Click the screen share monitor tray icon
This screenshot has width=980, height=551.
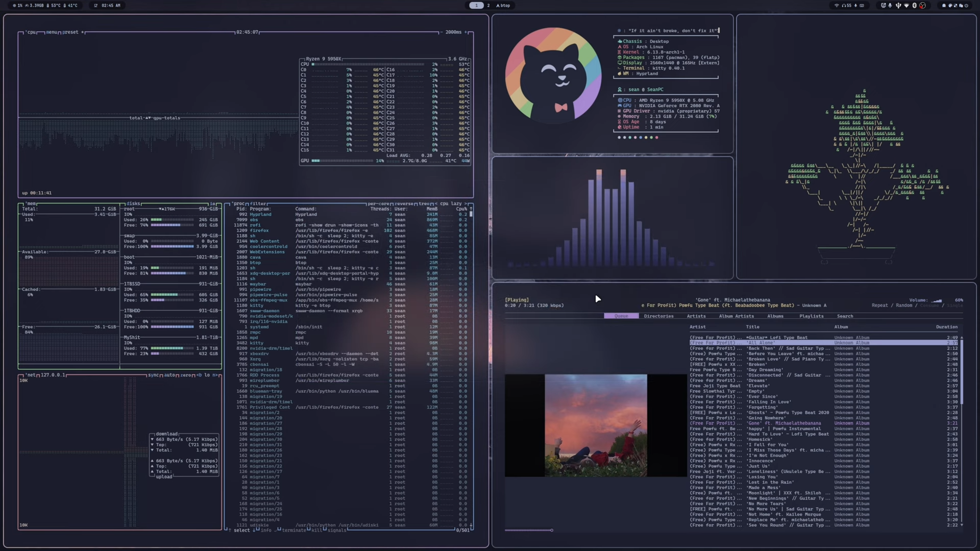click(884, 6)
